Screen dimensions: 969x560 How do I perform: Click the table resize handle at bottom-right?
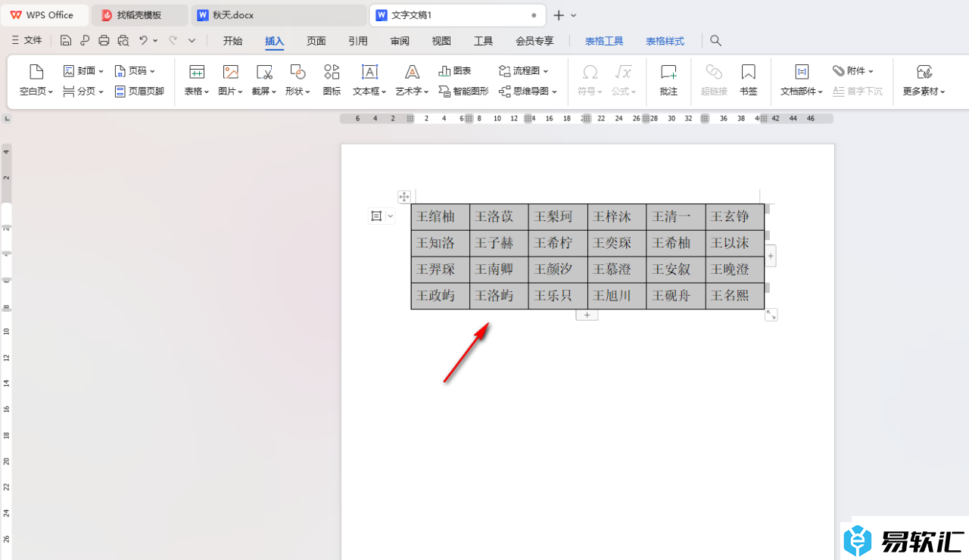771,315
